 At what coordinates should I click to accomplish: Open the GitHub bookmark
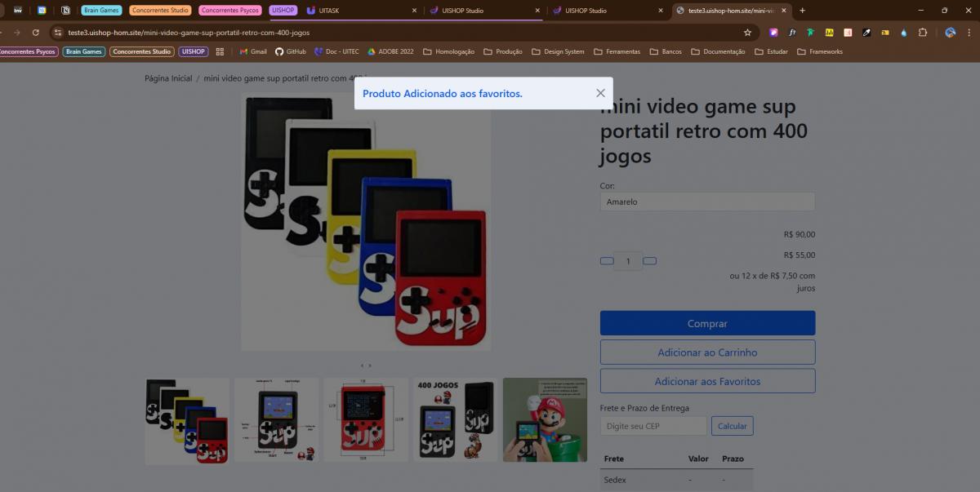[x=290, y=51]
